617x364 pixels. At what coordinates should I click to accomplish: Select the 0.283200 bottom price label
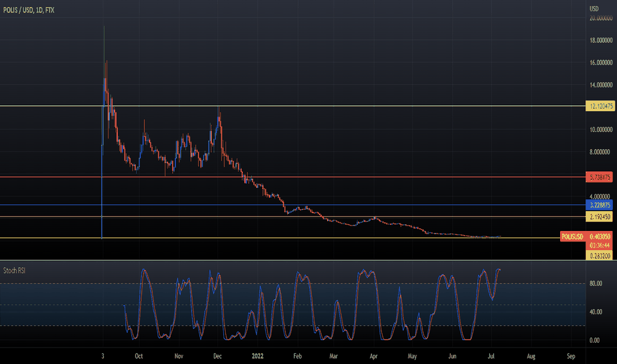coord(599,255)
